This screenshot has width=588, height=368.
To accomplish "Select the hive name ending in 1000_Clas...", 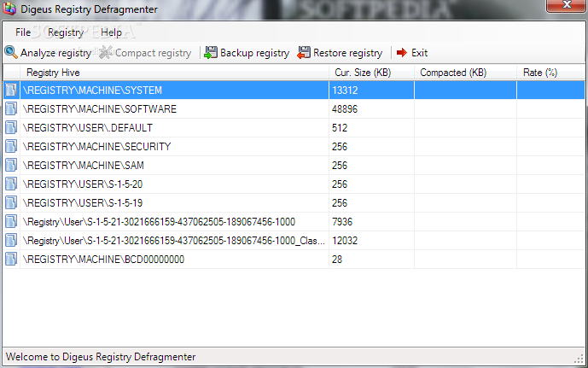I will (x=173, y=241).
